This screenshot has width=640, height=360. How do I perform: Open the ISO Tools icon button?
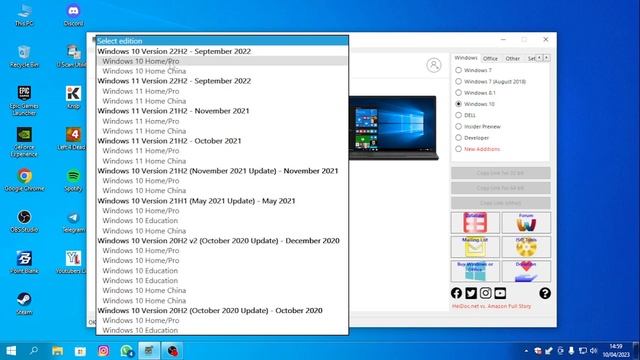(x=526, y=247)
